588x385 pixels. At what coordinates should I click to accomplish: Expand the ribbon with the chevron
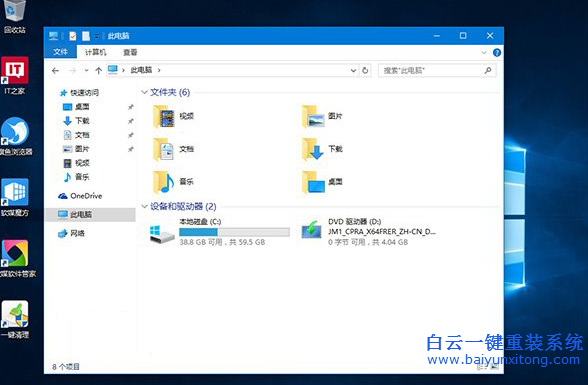pyautogui.click(x=484, y=53)
